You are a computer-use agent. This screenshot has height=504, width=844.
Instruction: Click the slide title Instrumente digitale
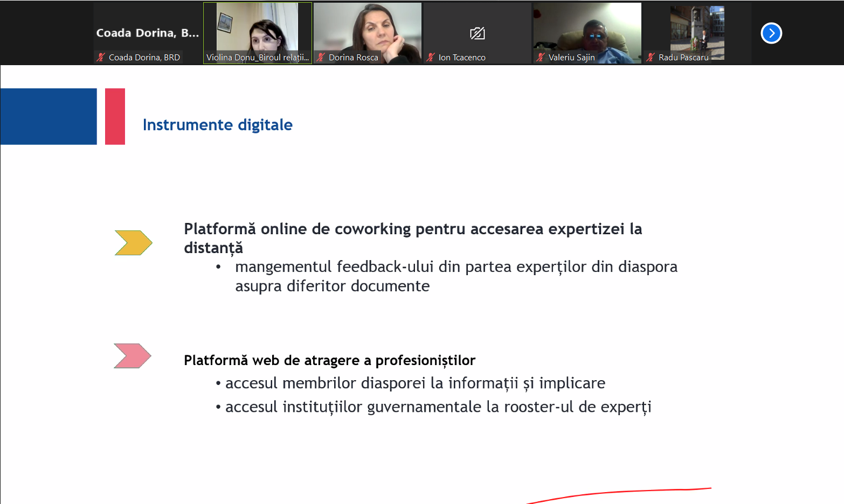click(x=217, y=125)
